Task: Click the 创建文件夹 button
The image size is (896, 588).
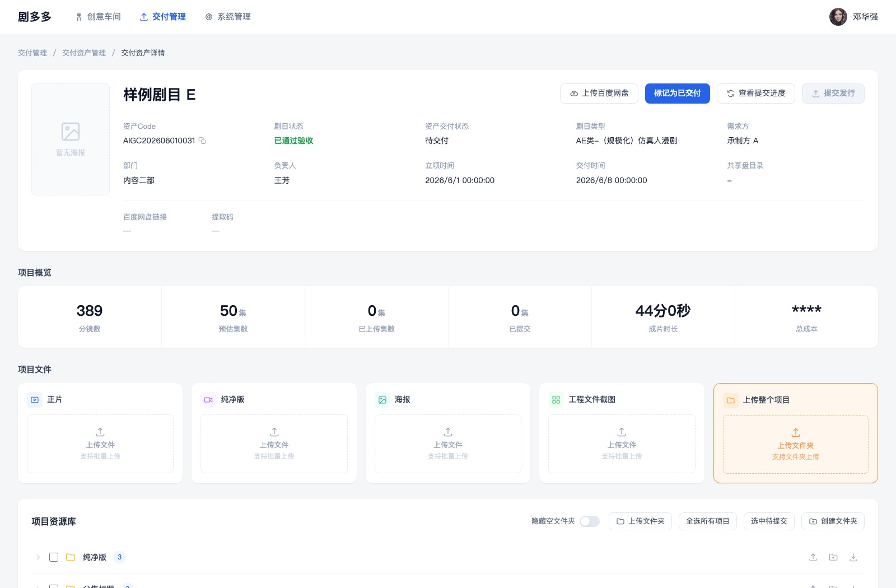Action: pyautogui.click(x=833, y=521)
